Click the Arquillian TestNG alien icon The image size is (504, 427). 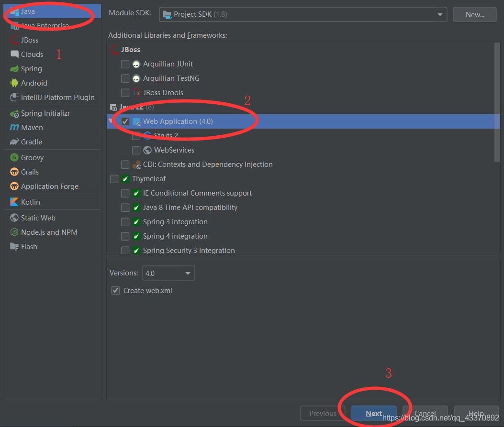point(136,78)
